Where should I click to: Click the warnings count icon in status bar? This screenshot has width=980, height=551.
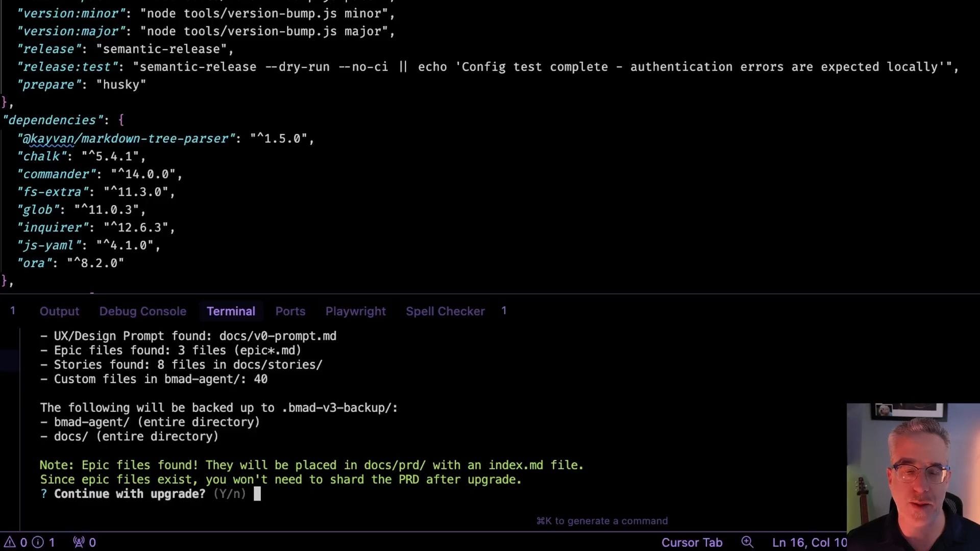tap(10, 542)
